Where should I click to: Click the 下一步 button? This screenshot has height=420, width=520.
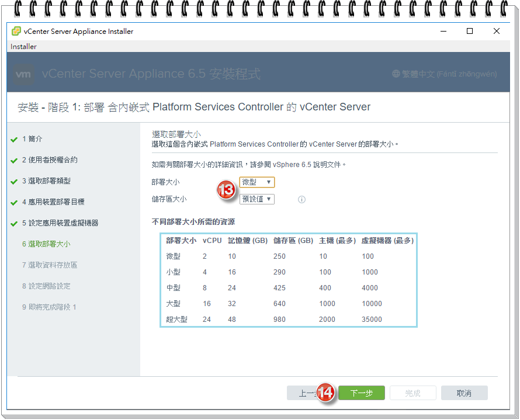[x=362, y=393]
